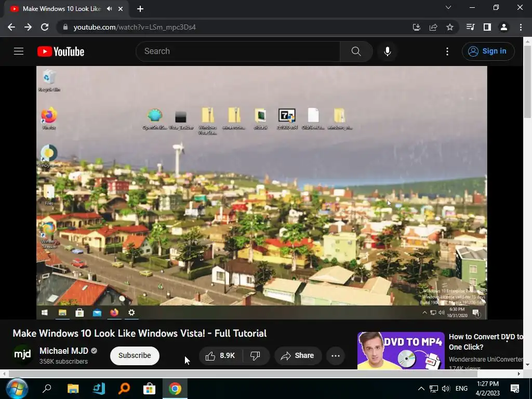
Task: Share the Windows Vista tutorial video
Action: (x=298, y=355)
